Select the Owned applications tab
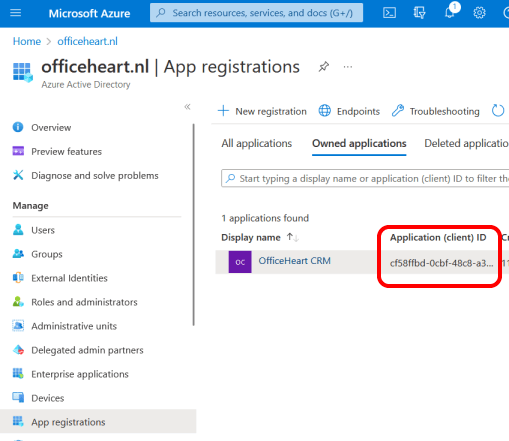Image resolution: width=509 pixels, height=441 pixels. pos(359,143)
